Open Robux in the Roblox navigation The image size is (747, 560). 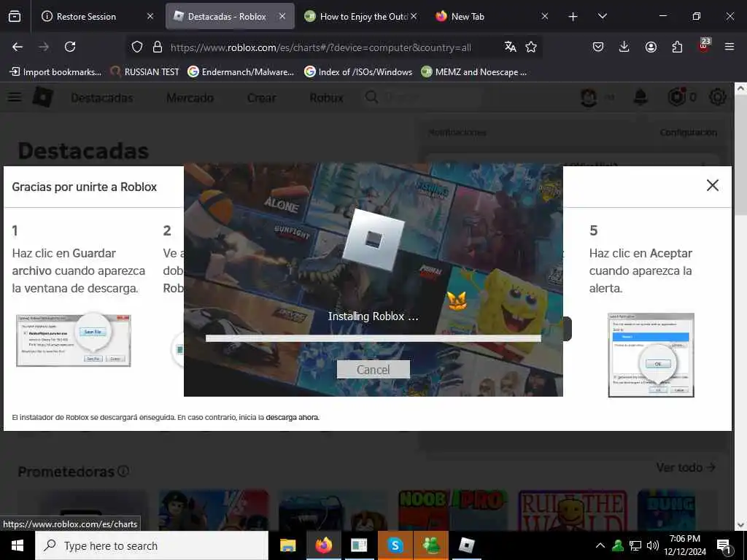point(326,98)
